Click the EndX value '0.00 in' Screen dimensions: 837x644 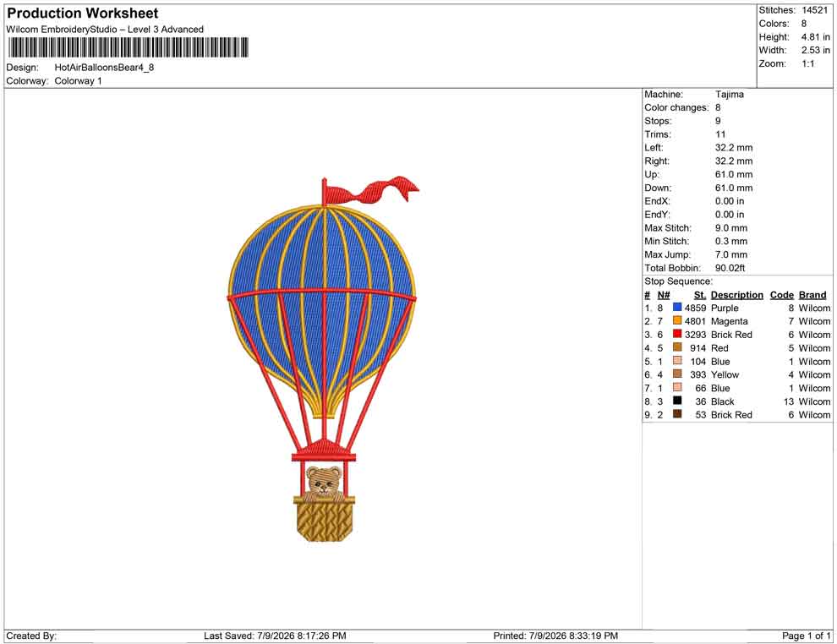click(x=730, y=201)
